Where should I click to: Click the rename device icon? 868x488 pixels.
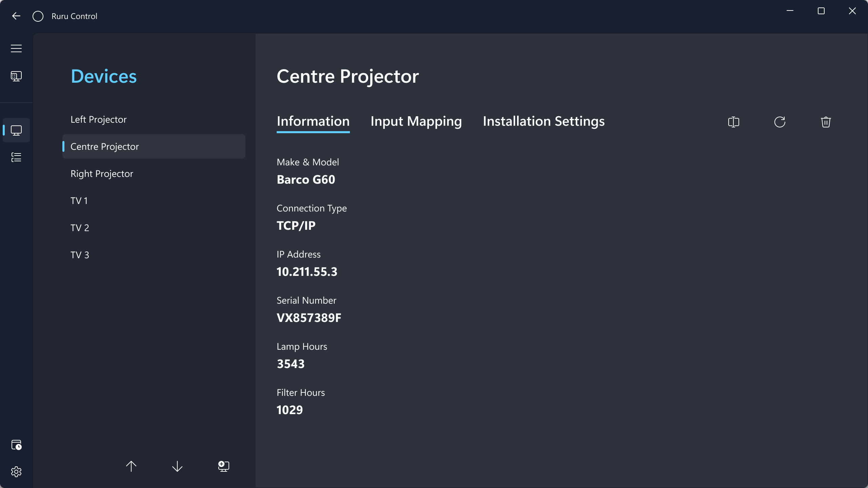tap(734, 122)
